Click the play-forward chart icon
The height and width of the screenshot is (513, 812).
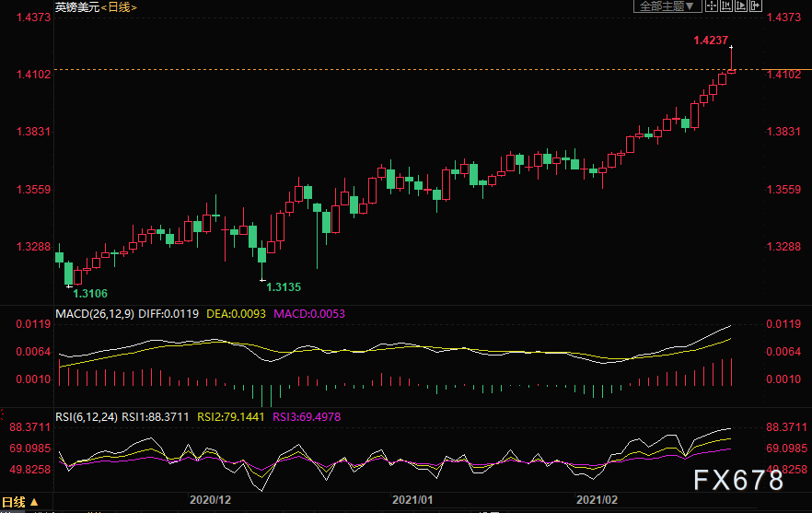pos(740,6)
